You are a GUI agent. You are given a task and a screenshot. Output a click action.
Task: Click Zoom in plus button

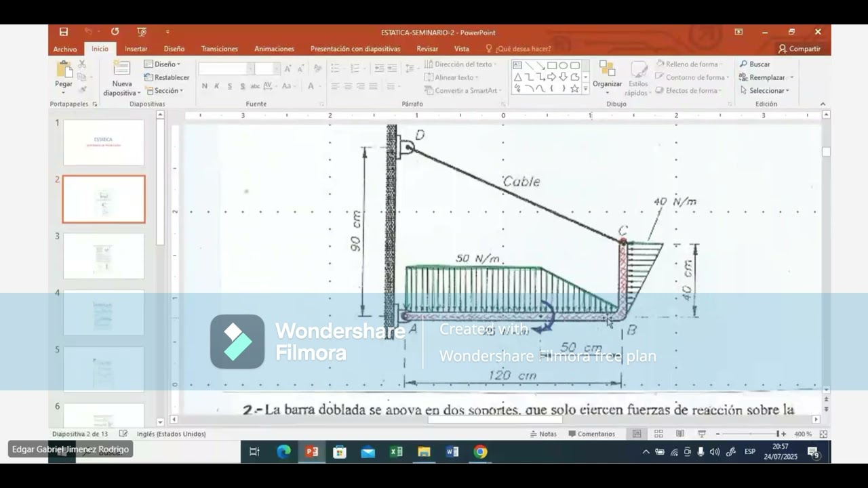pos(784,434)
